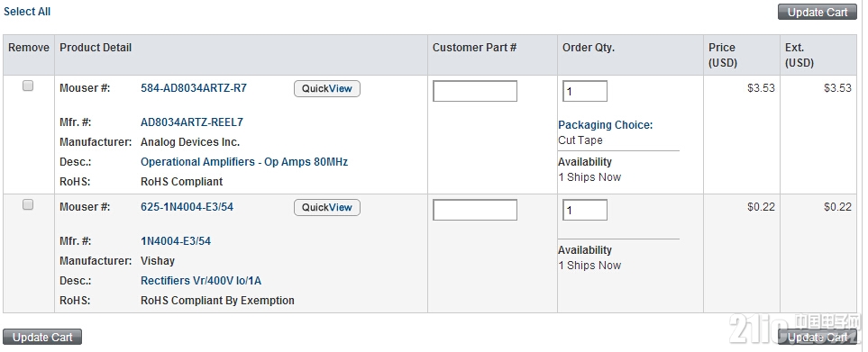Image resolution: width=868 pixels, height=352 pixels.
Task: Click the Select All link
Action: (x=27, y=12)
